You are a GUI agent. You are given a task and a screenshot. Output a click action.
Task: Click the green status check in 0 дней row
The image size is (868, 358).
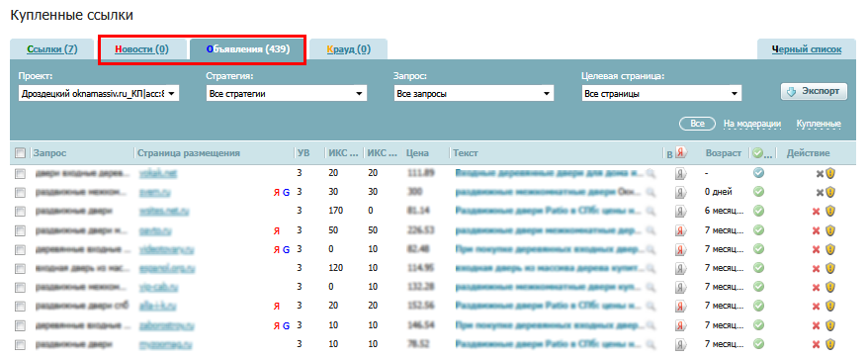[759, 192]
